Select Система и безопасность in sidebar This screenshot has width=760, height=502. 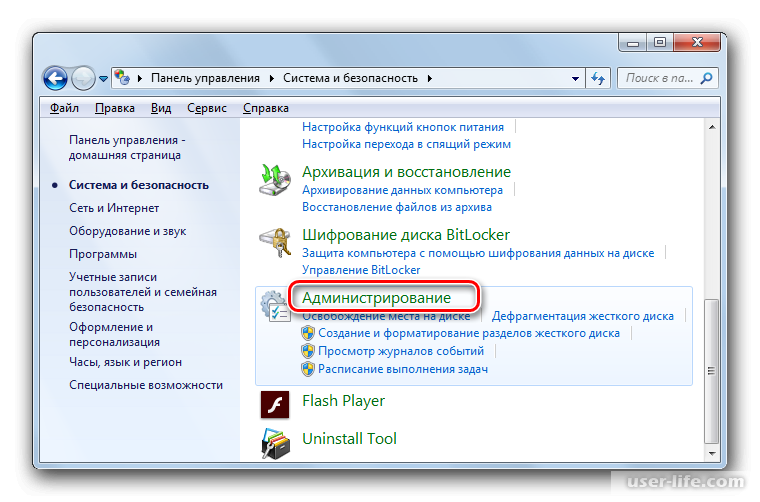coord(139,185)
